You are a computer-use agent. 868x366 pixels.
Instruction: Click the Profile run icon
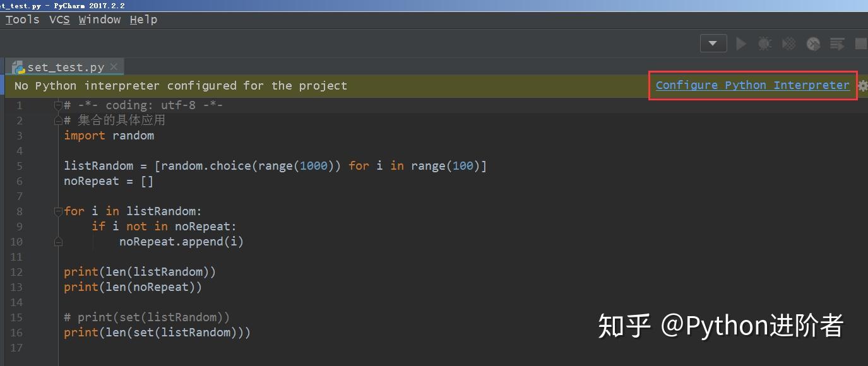(813, 44)
